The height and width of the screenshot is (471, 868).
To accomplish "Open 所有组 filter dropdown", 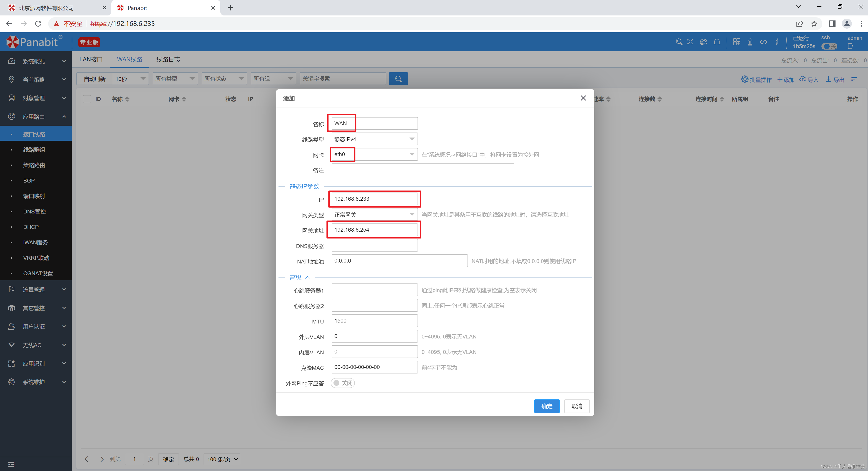I will [x=273, y=79].
